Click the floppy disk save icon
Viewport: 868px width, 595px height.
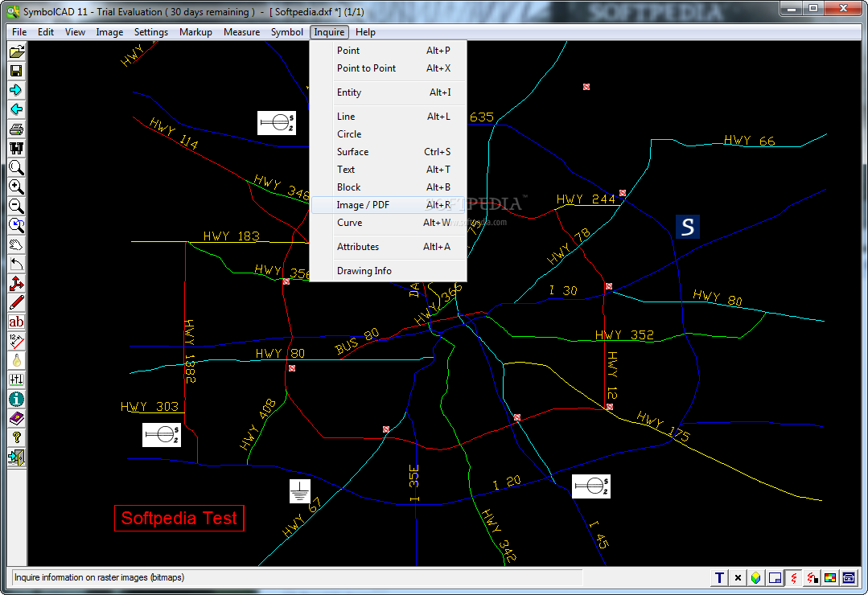tap(17, 71)
